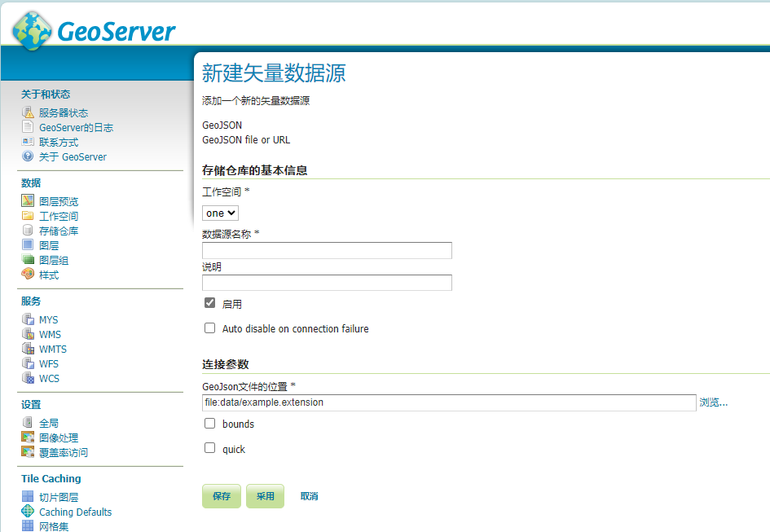The height and width of the screenshot is (532, 770).
Task: Uncheck the 启用 checkbox
Action: tap(209, 302)
